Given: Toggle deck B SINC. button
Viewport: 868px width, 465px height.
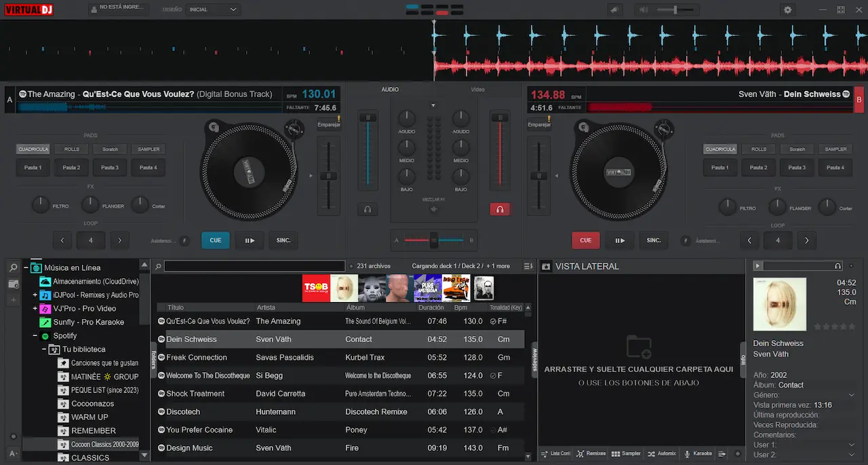Looking at the screenshot, I should pos(654,240).
